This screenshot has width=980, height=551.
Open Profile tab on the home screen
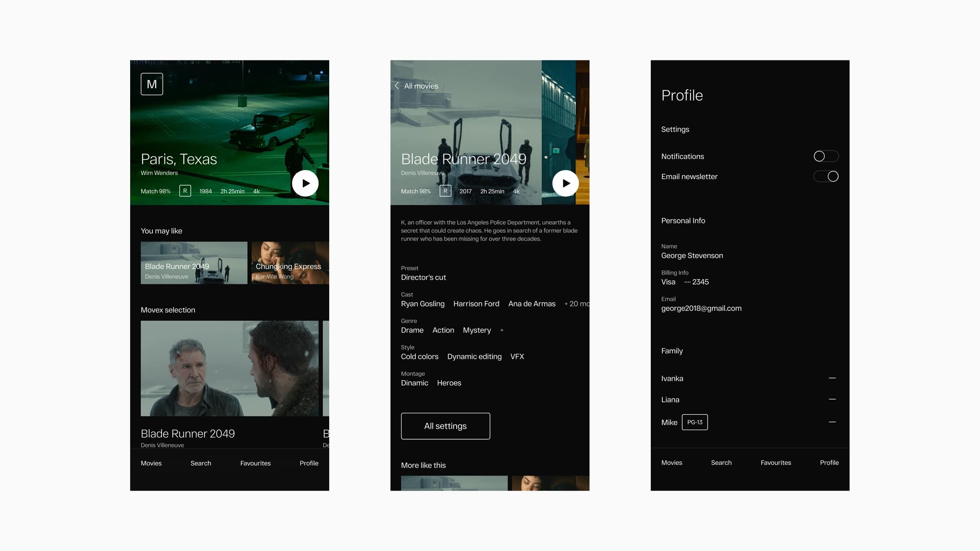point(309,463)
